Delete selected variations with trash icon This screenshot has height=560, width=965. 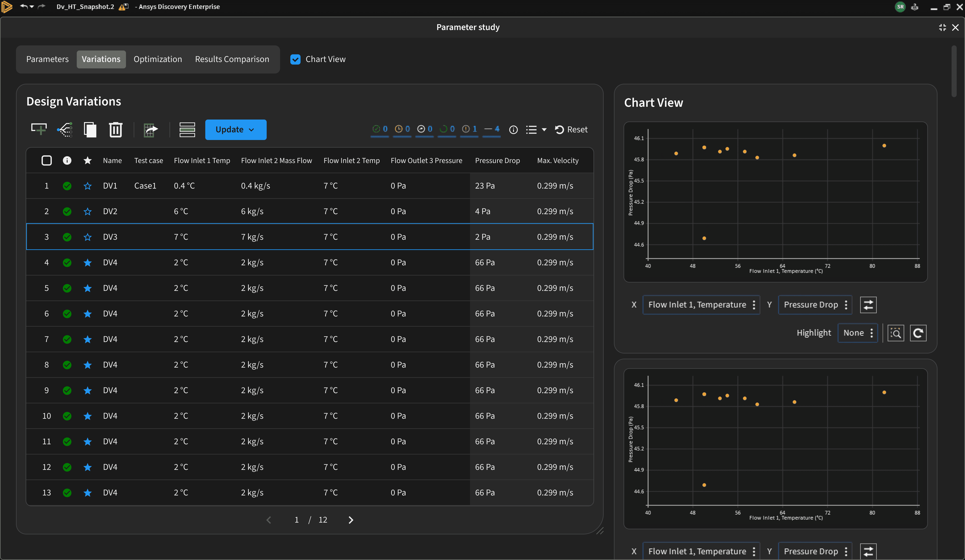pos(115,129)
